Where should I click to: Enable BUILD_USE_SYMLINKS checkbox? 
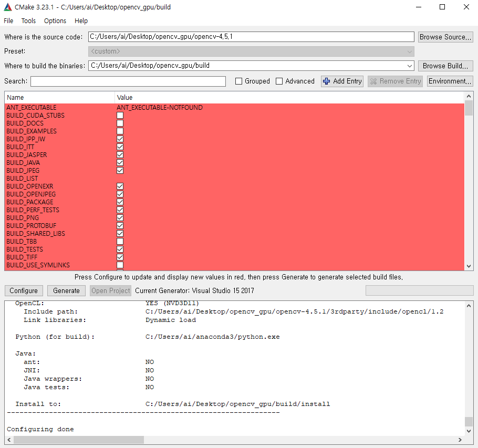120,265
